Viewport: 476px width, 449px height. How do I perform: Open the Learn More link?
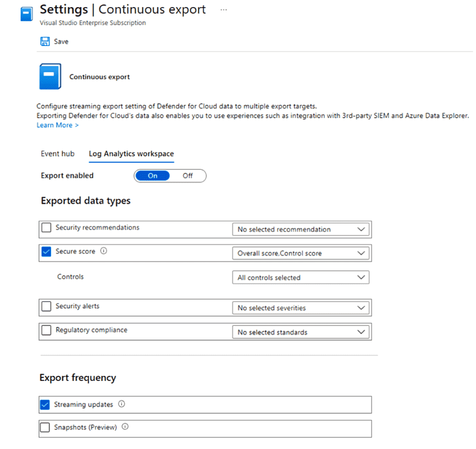57,125
